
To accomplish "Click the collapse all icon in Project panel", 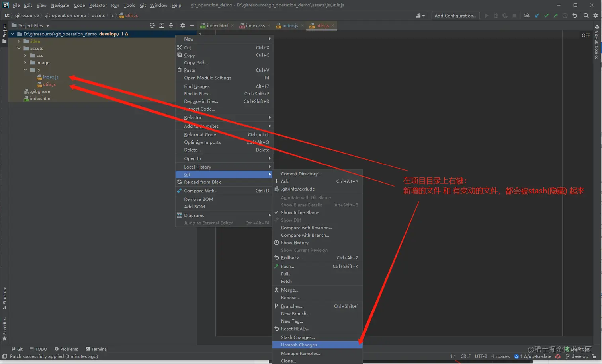I will click(171, 25).
